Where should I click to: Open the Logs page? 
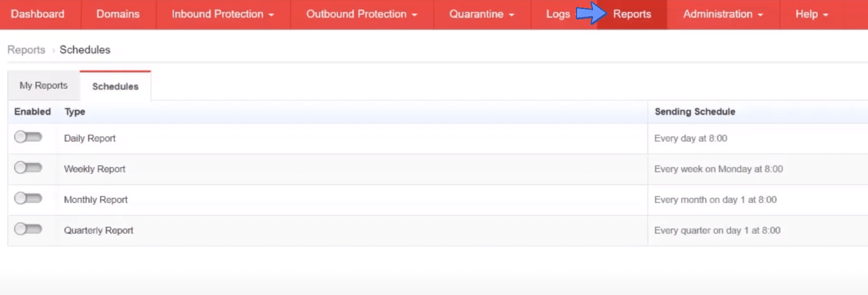(x=558, y=14)
